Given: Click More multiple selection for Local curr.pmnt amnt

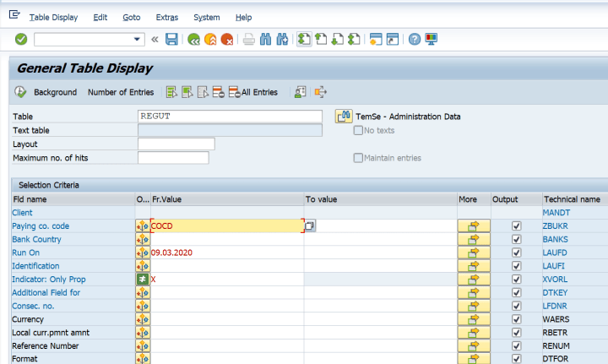Looking at the screenshot, I should (474, 333).
